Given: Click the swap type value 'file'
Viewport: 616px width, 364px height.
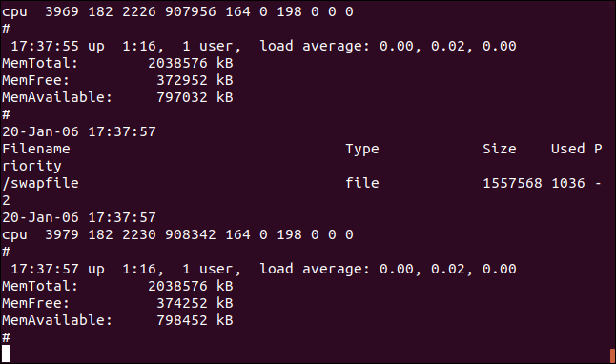Looking at the screenshot, I should [362, 183].
